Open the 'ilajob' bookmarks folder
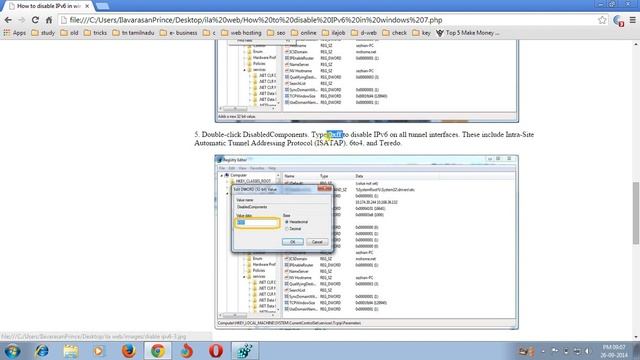Image resolution: width=640 pixels, height=360 pixels. coord(333,33)
